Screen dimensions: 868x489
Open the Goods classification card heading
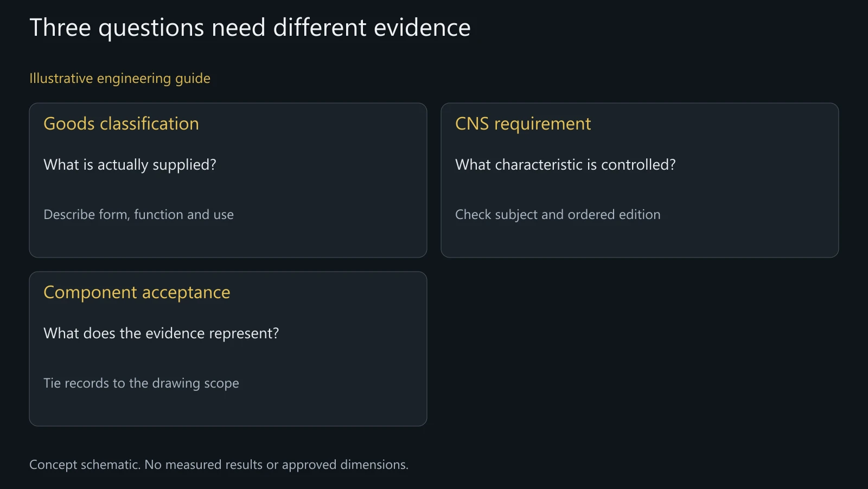click(x=121, y=124)
